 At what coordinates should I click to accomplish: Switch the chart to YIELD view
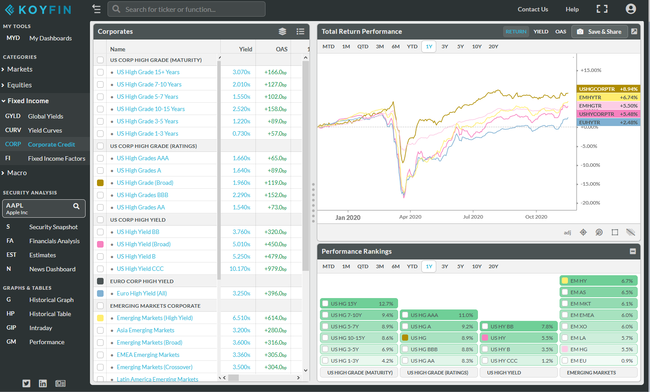(541, 31)
